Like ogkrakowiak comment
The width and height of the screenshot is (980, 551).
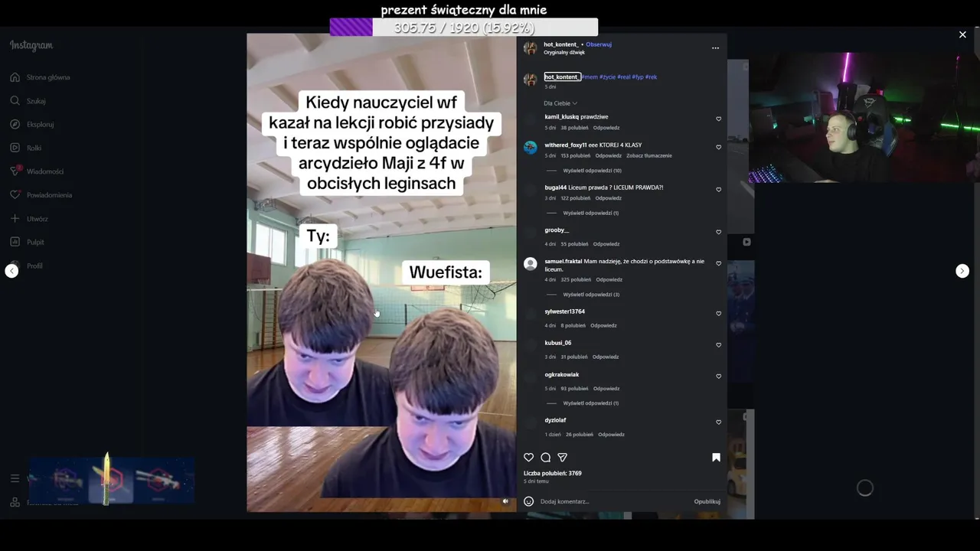[718, 377]
